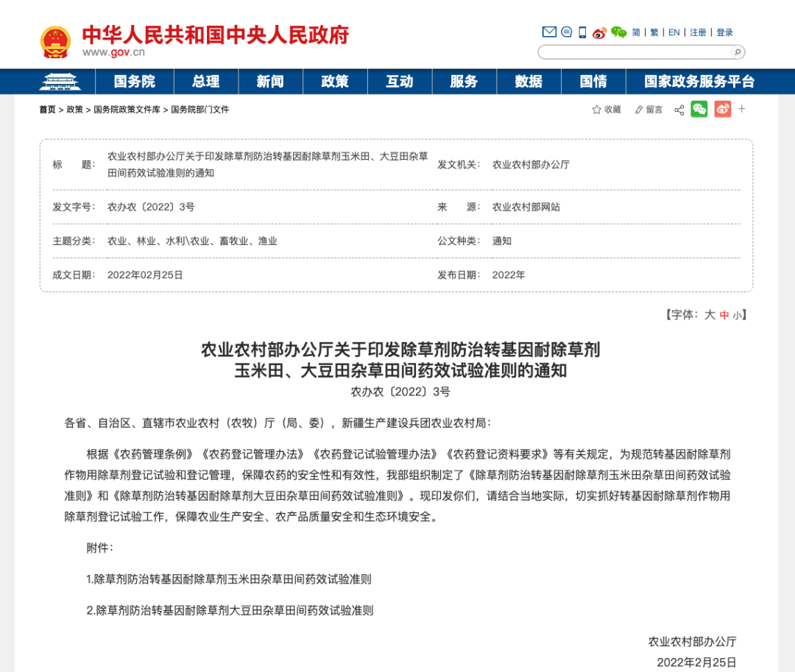Viewport: 795px width, 672px height.
Task: Go to 首页 in breadcrumb
Action: click(x=48, y=110)
